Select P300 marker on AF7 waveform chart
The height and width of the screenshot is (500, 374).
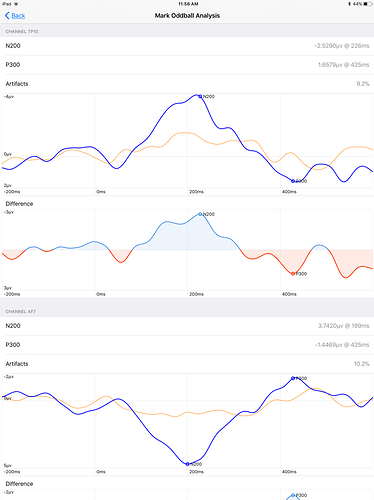[x=293, y=378]
